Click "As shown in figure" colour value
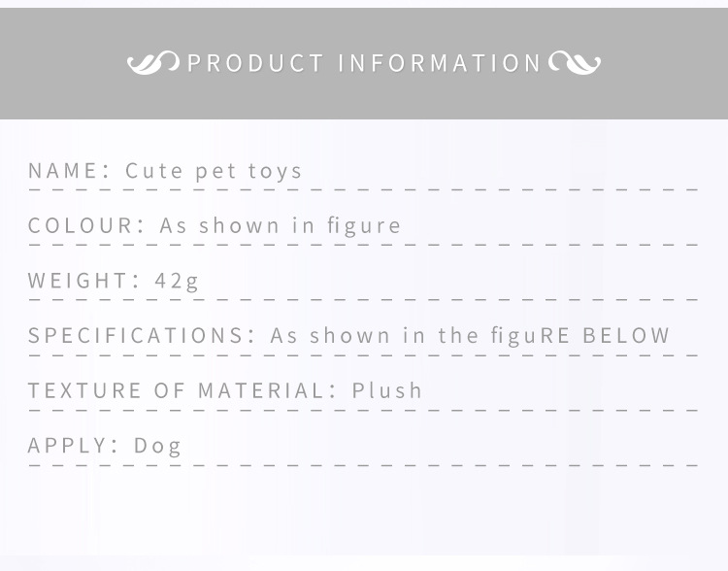 tap(281, 225)
